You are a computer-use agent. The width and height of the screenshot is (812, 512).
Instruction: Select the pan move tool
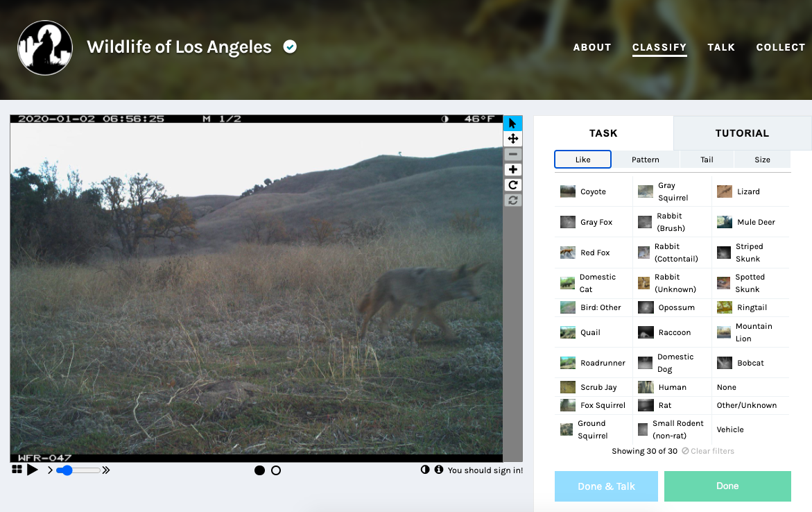(x=512, y=138)
